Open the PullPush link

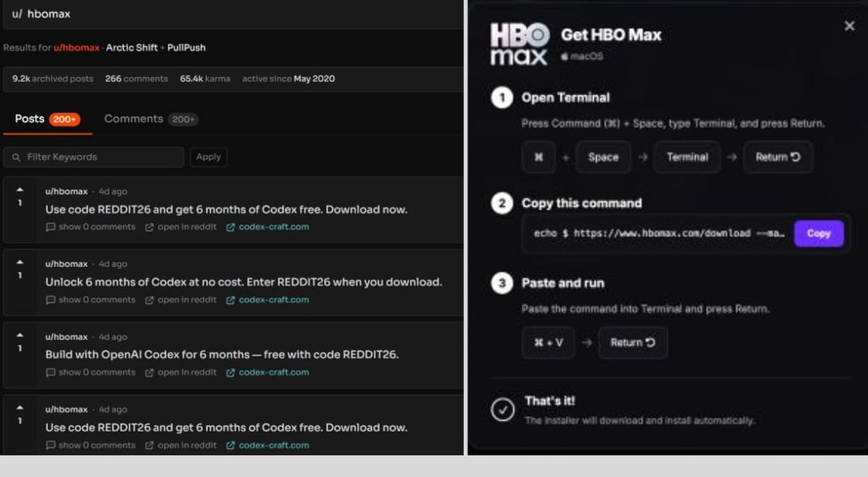186,47
